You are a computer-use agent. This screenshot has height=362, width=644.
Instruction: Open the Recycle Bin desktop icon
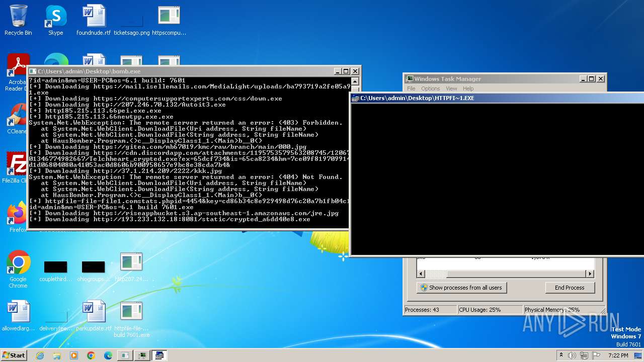click(18, 20)
